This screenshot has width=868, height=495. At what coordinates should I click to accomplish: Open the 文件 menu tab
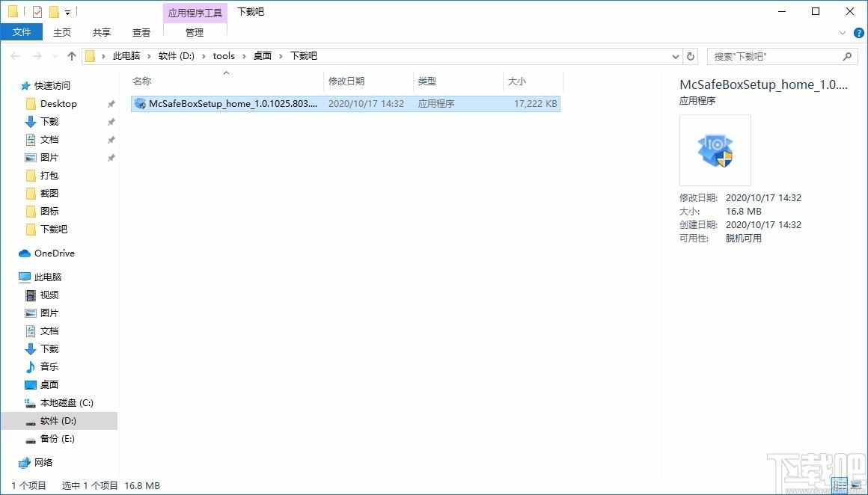[22, 32]
